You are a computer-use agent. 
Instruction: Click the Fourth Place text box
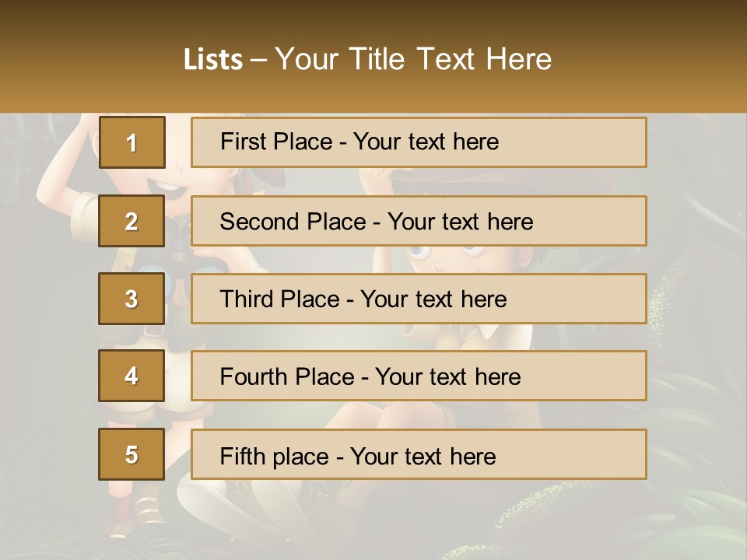[x=419, y=376]
